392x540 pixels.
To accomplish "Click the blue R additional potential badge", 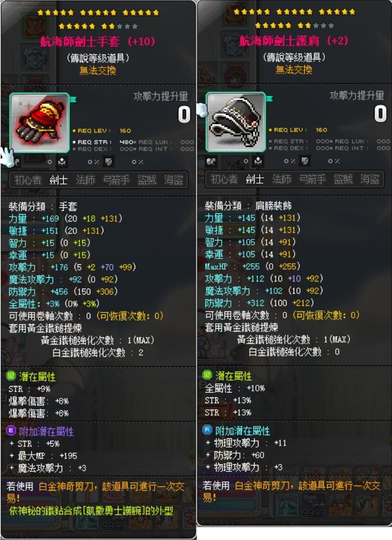I will [x=208, y=430].
